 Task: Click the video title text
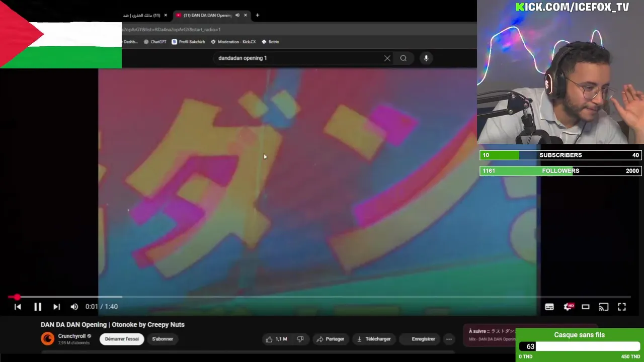tap(113, 325)
